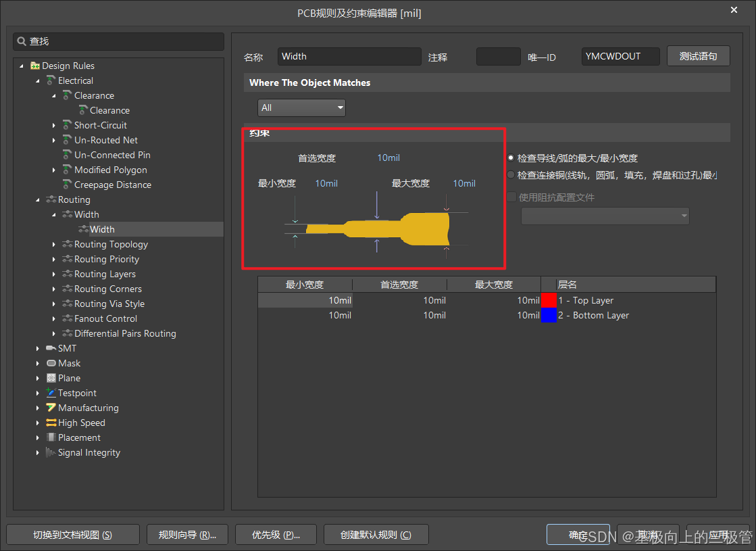This screenshot has width=756, height=551.
Task: Click the 名称 Width input field
Action: coord(349,56)
